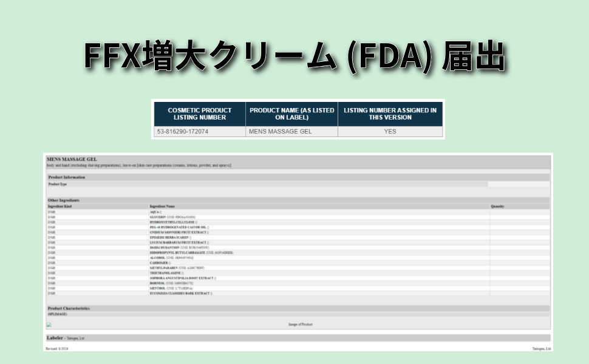Click the Product Name column header

pyautogui.click(x=291, y=113)
